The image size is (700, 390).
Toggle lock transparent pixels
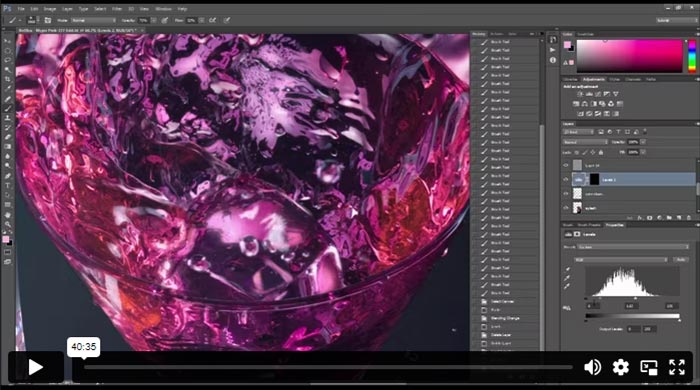pos(577,153)
